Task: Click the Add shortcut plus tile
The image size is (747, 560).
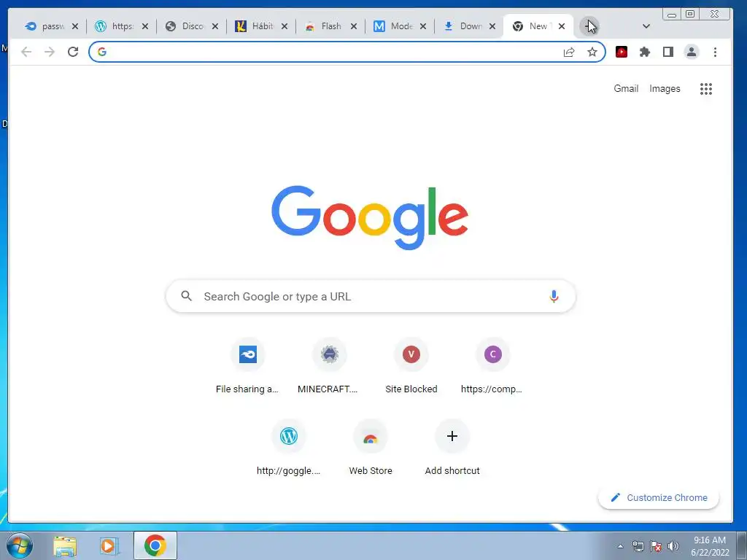Action: coord(452,448)
